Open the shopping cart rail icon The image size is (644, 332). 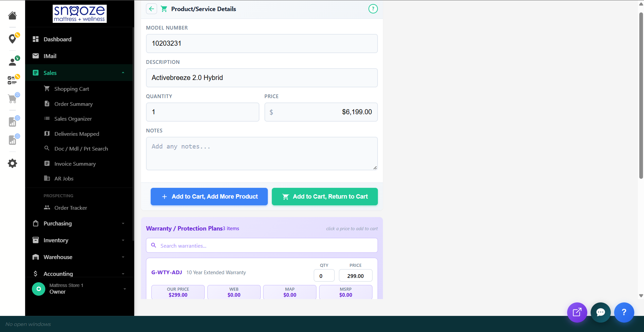click(x=13, y=98)
